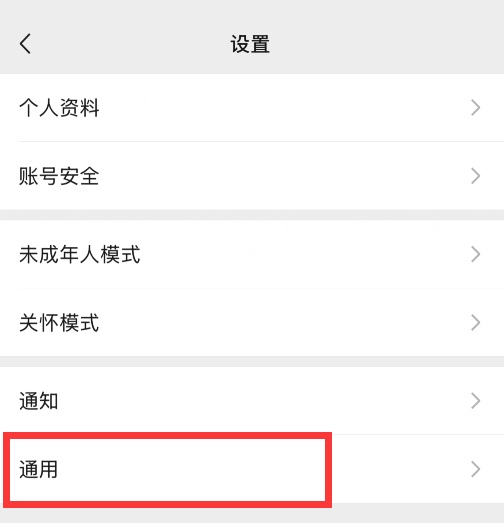Image resolution: width=504 pixels, height=523 pixels.
Task: Open 个人资料 profile settings
Action: (x=59, y=108)
